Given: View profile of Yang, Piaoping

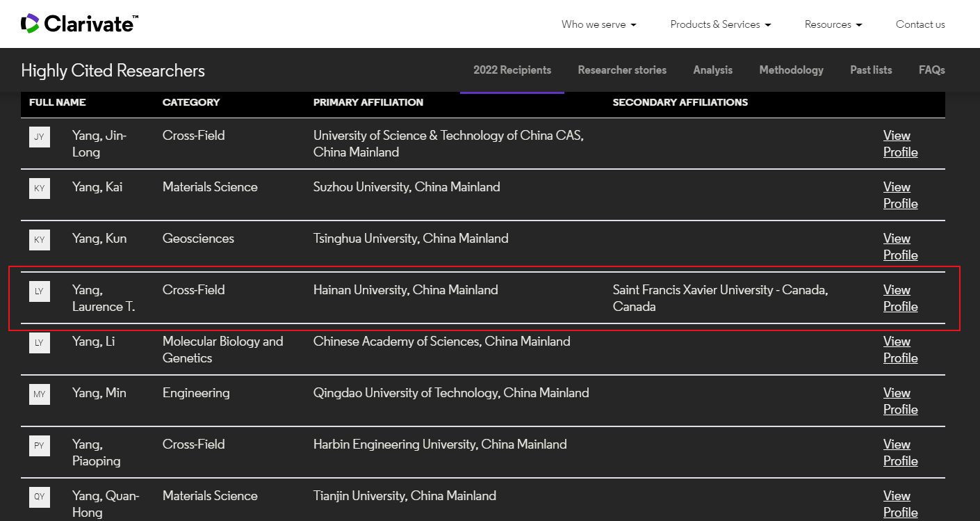Looking at the screenshot, I should (900, 453).
